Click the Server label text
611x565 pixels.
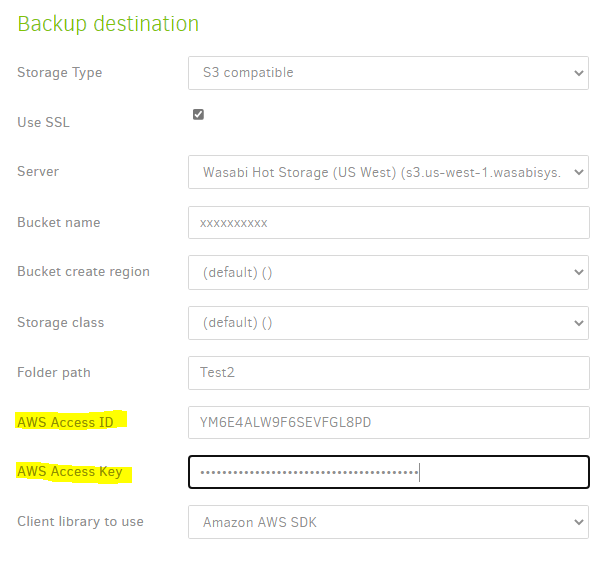coord(38,172)
